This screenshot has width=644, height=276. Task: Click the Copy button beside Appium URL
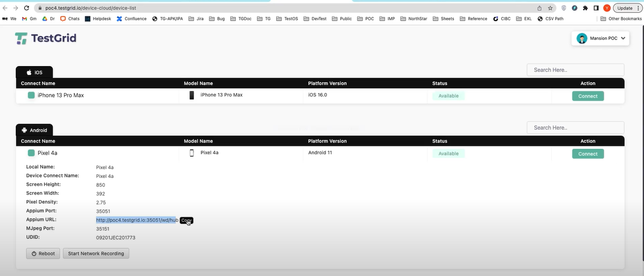coord(187,220)
